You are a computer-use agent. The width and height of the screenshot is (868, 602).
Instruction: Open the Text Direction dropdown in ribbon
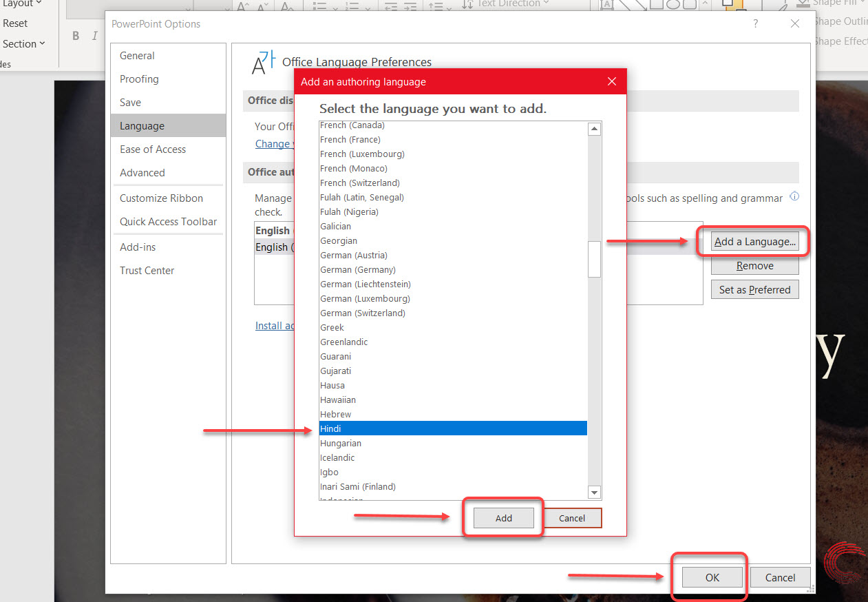(506, 3)
